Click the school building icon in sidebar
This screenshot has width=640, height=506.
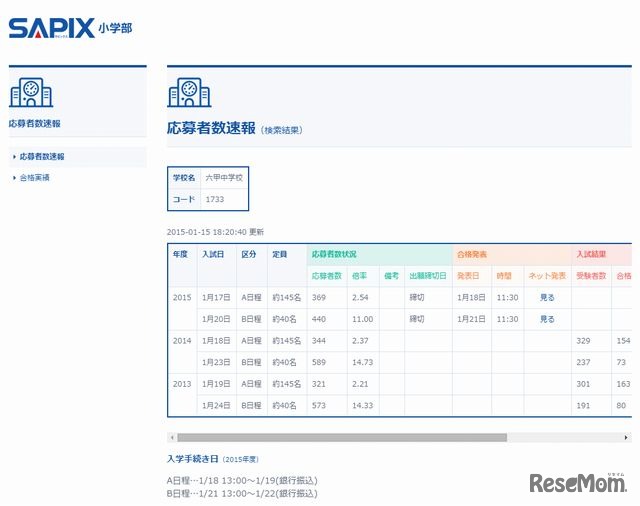pyautogui.click(x=31, y=92)
